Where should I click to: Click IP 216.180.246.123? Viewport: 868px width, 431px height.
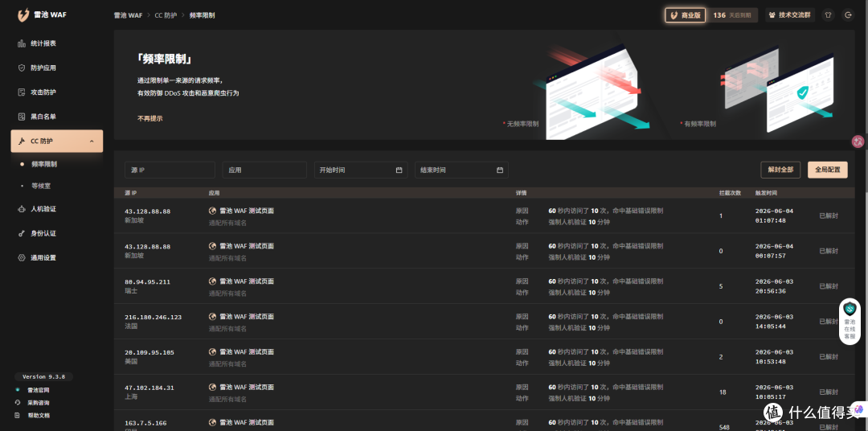coord(154,318)
